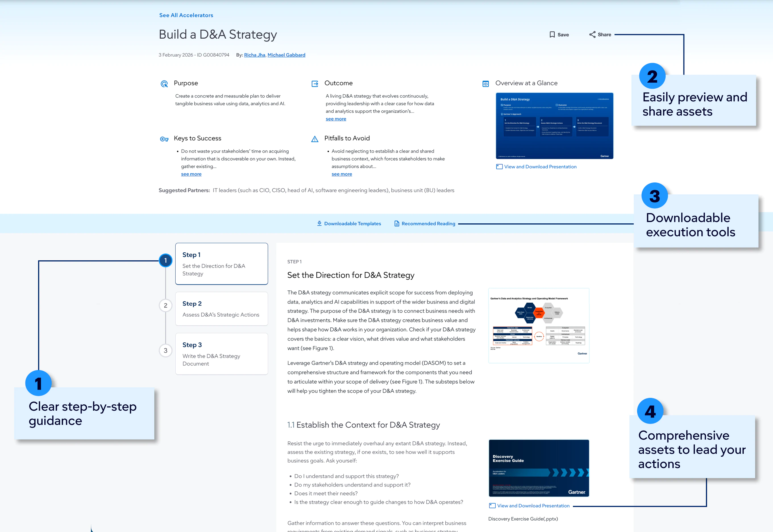Open Step 1 Set the Direction card
Viewport: 773px width, 532px height.
point(222,264)
